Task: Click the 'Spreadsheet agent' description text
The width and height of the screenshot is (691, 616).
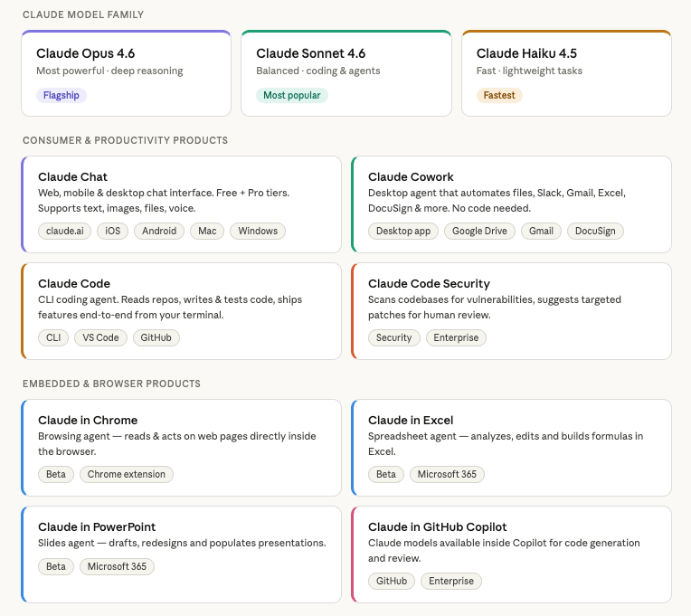Action: (506, 444)
